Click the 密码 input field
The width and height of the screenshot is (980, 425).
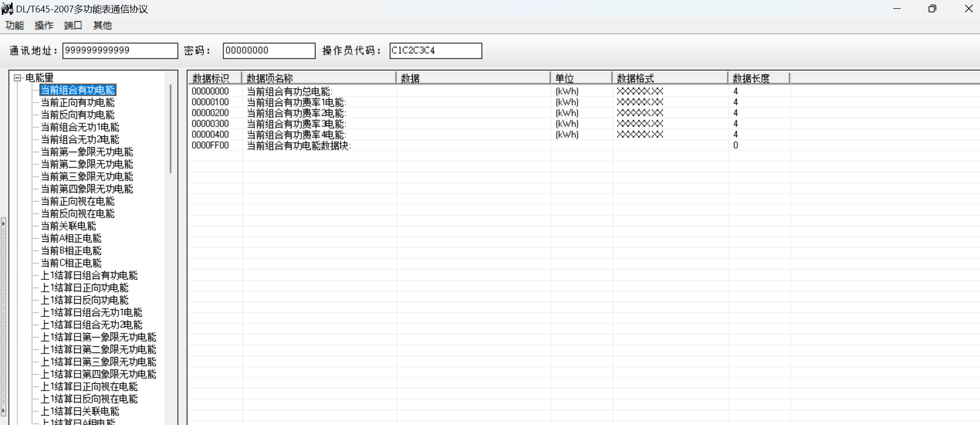tap(269, 50)
